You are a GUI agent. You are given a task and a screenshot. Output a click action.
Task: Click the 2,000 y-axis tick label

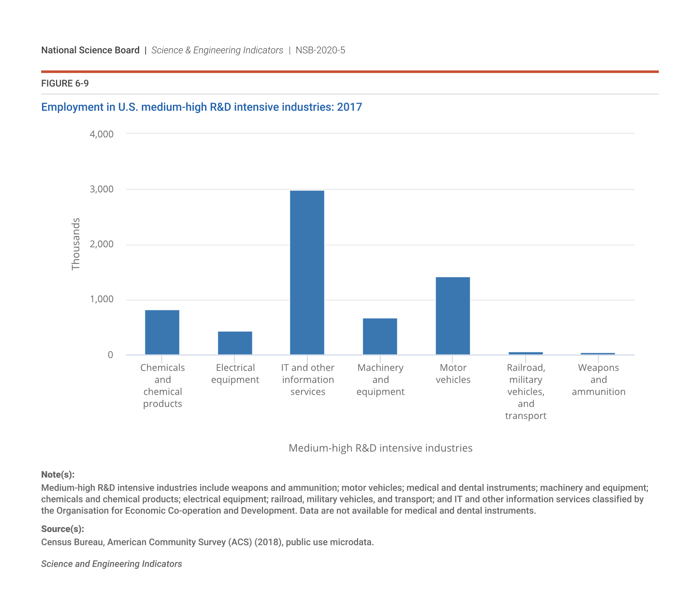[x=101, y=244]
